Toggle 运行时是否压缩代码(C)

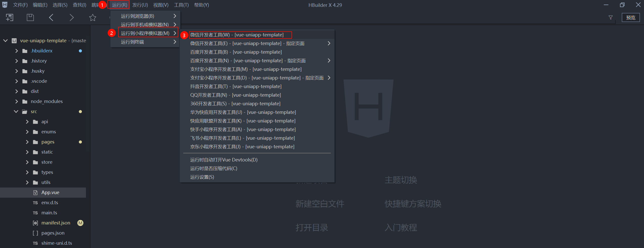[x=257, y=169]
